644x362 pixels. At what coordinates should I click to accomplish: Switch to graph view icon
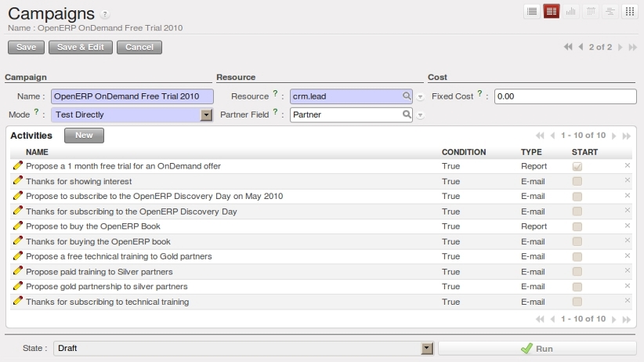(571, 12)
